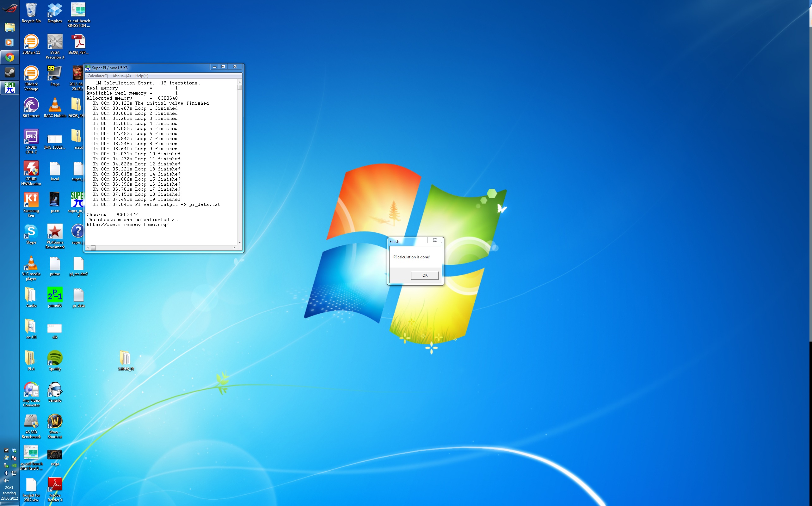Select the Recycle Bin desktop icon
The height and width of the screenshot is (506, 812).
[31, 13]
